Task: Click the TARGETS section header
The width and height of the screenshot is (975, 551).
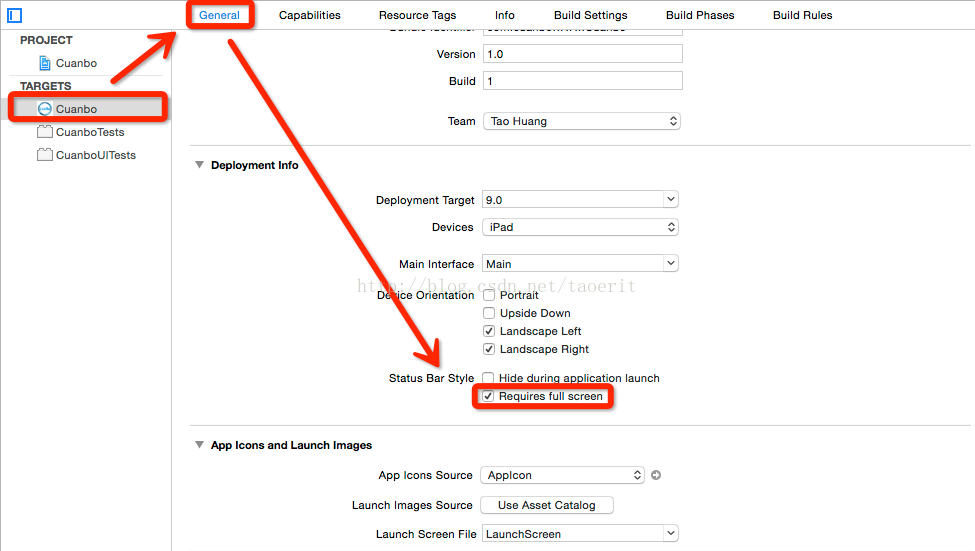Action: [x=45, y=86]
